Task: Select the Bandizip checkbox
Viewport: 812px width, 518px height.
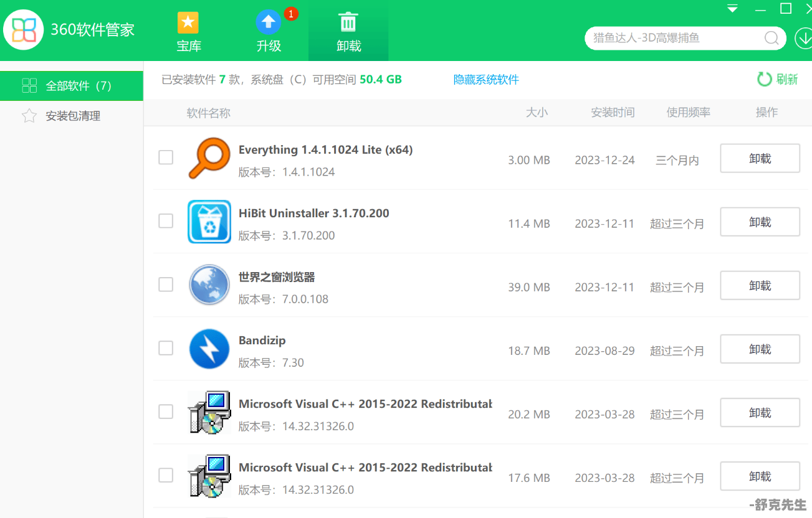Action: pyautogui.click(x=166, y=348)
